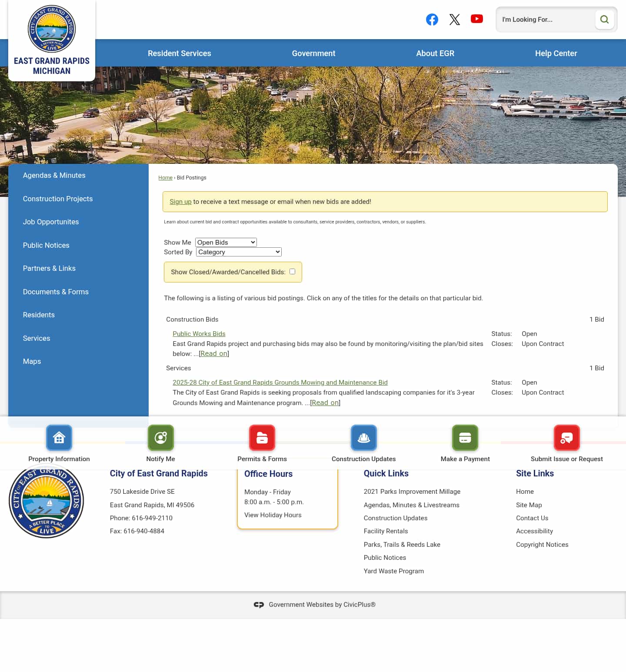Open the Government menu
Viewport: 626px width, 672px height.
314,53
